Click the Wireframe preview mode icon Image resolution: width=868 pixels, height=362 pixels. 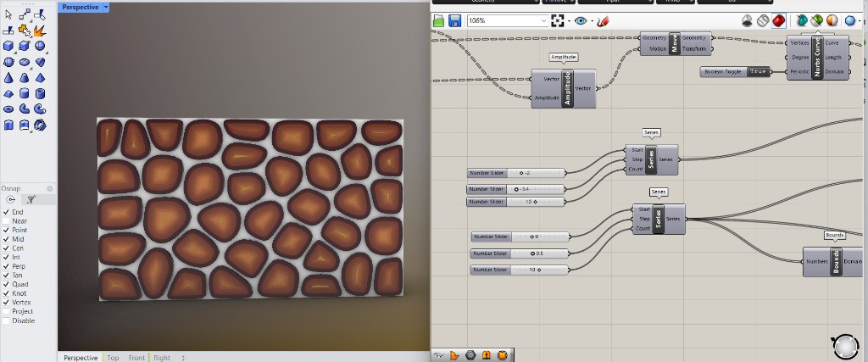[763, 21]
